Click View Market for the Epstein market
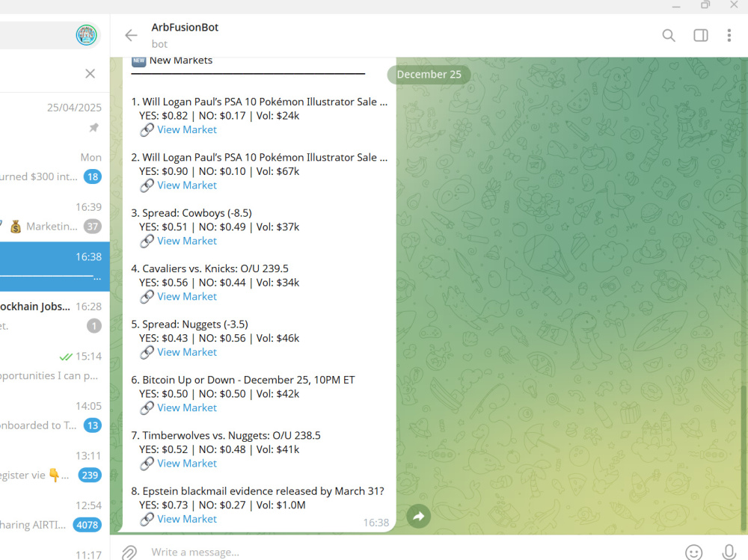The image size is (748, 560). [186, 519]
